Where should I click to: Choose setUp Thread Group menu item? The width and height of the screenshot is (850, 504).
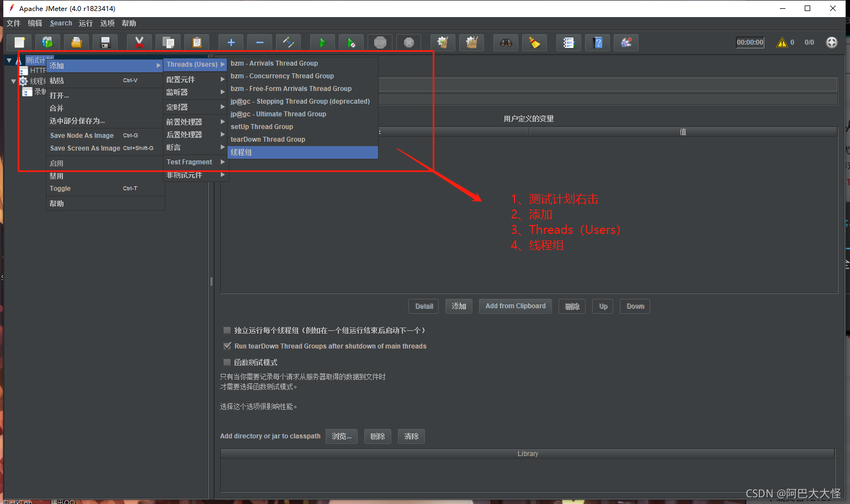coord(303,127)
